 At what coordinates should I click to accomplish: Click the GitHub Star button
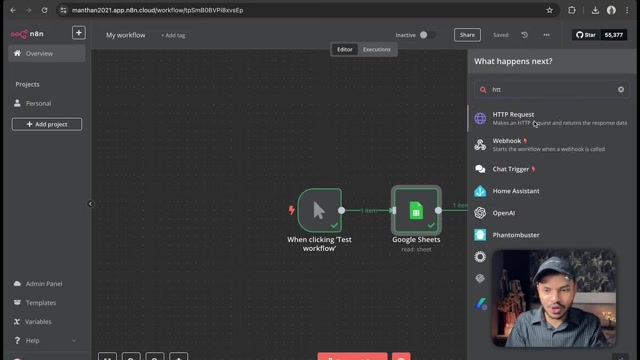pos(586,35)
